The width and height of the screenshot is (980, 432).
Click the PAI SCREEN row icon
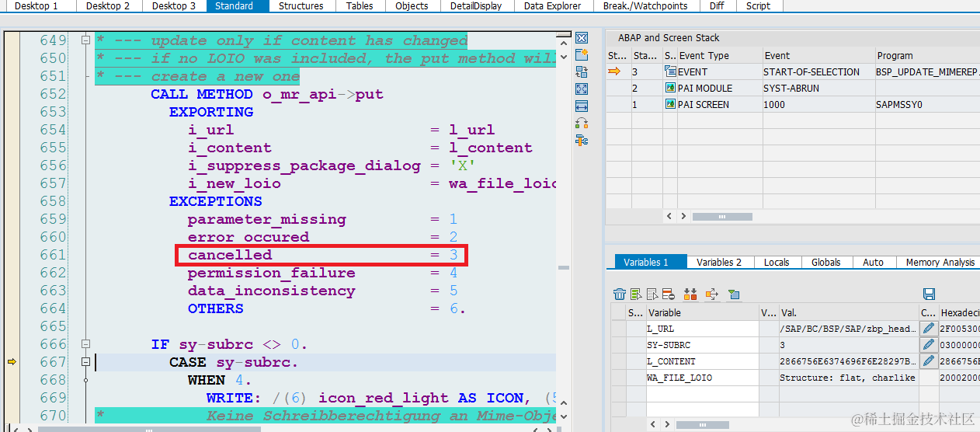coord(671,104)
